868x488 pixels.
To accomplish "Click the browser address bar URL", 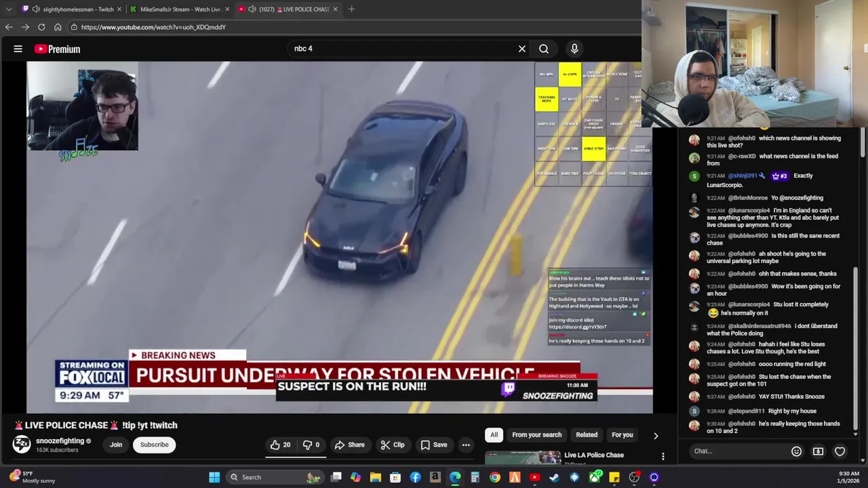I will (153, 27).
